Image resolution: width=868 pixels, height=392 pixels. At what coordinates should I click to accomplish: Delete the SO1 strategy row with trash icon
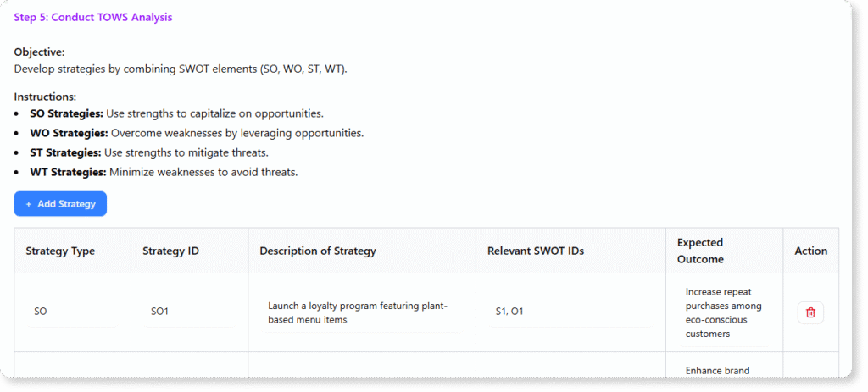[810, 312]
